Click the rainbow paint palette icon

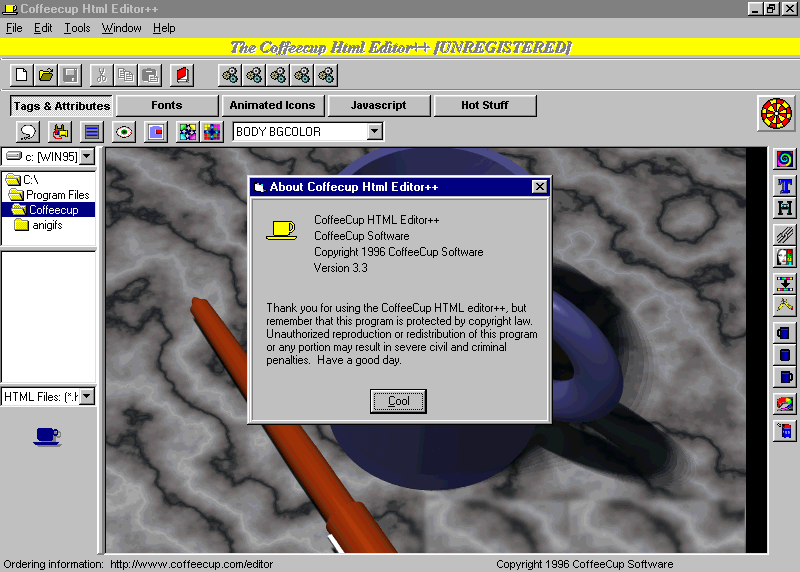(x=785, y=404)
